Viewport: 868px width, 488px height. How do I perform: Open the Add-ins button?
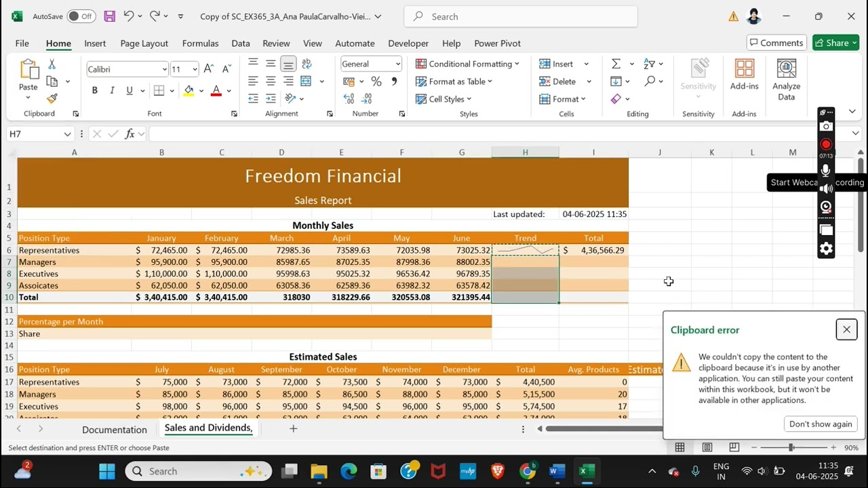(x=744, y=75)
